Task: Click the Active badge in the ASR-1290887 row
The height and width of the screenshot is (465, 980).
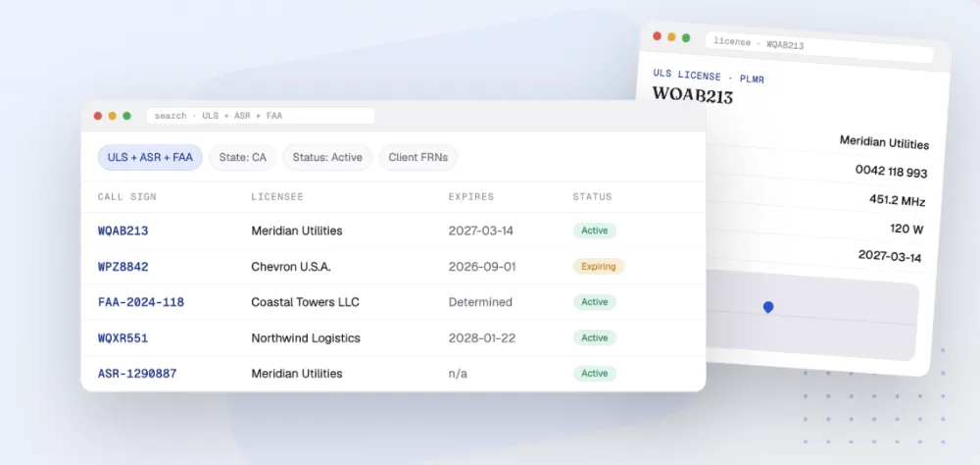Action: [595, 374]
